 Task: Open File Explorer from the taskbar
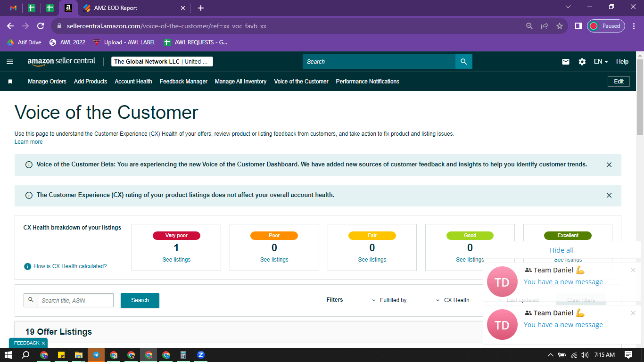[x=79, y=355]
